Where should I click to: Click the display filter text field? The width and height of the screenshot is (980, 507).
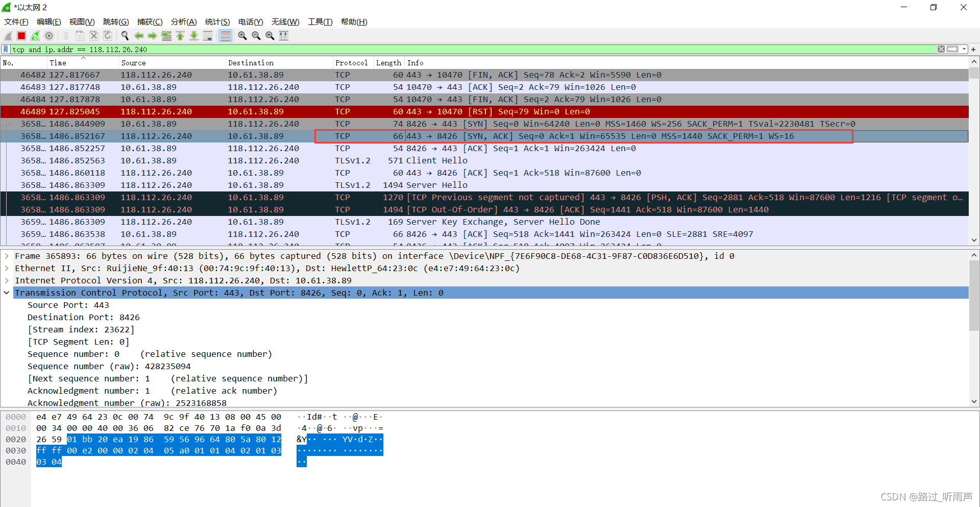[459, 50]
